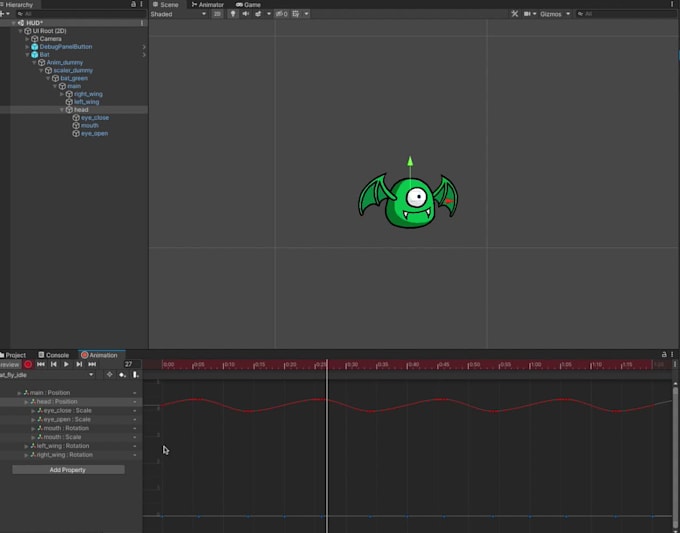Image resolution: width=680 pixels, height=533 pixels.
Task: Select the eye_close object in Hierarchy
Action: pos(95,118)
